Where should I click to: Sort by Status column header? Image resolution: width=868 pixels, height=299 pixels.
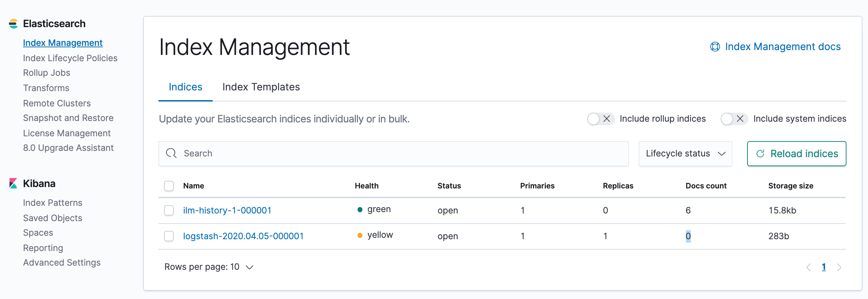(x=449, y=186)
